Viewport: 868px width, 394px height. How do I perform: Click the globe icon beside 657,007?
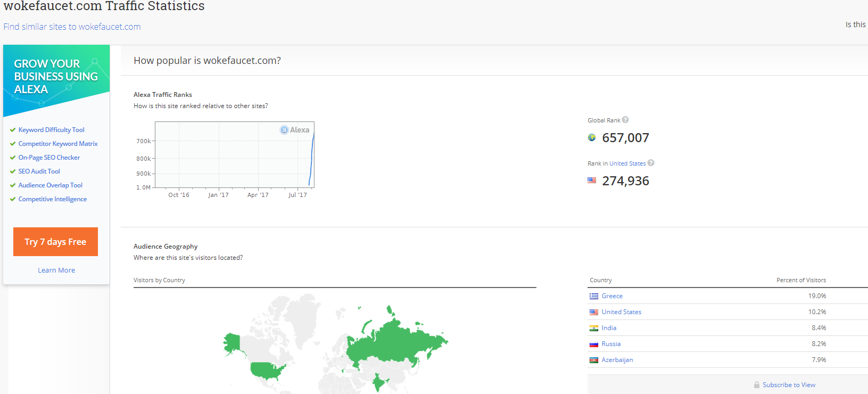point(592,138)
